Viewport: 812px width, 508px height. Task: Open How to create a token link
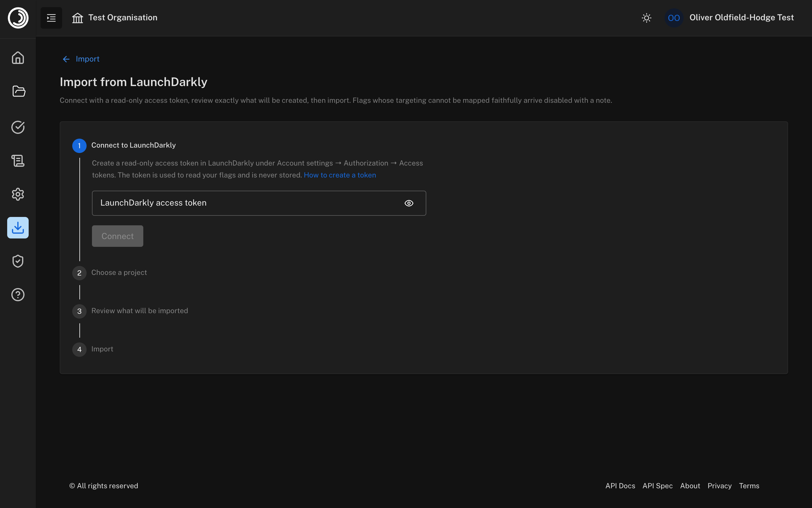point(339,175)
